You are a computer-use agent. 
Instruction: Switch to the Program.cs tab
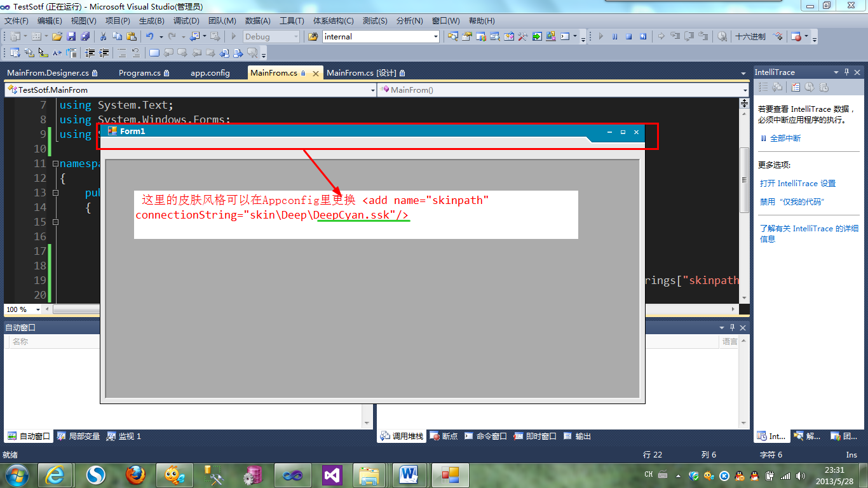144,73
